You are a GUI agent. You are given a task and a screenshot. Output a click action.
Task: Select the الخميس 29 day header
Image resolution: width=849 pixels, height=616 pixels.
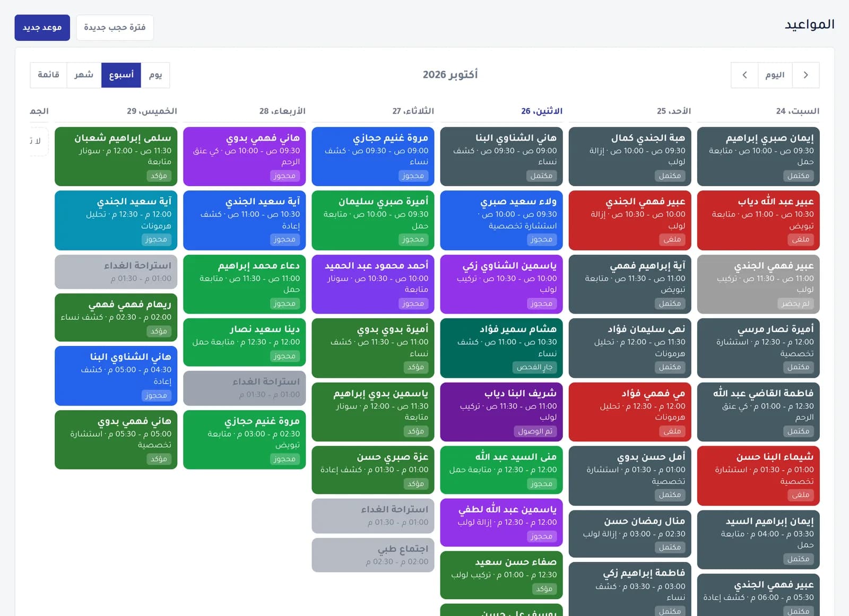pyautogui.click(x=152, y=111)
